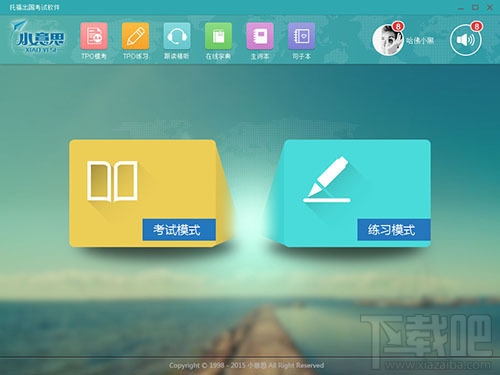
Task: Click the speaker announcements icon
Action: [x=465, y=40]
